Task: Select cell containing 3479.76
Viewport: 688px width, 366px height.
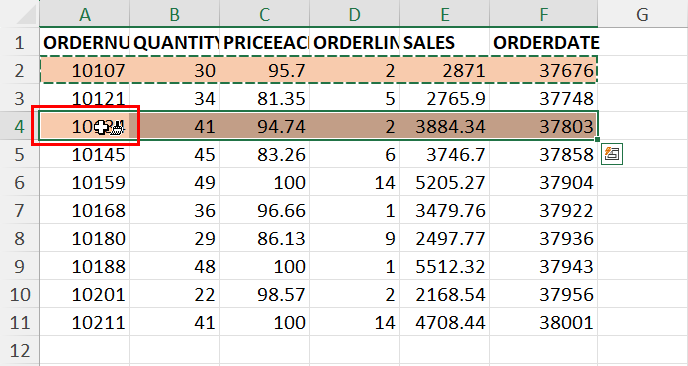Action: (444, 211)
